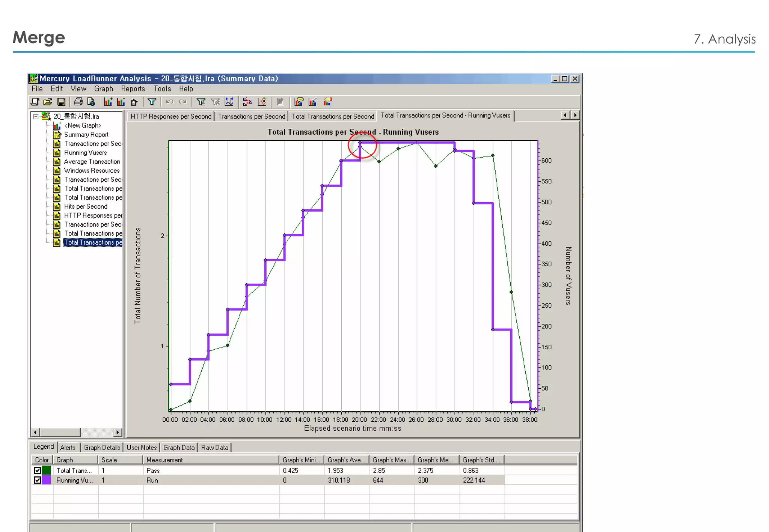The image size is (769, 532).
Task: Click the Scale column header
Action: click(x=121, y=460)
